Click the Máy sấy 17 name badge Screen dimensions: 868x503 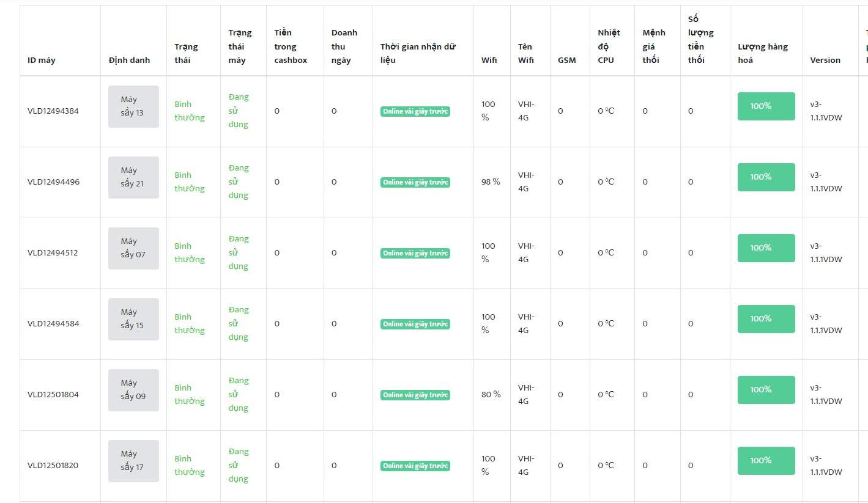tap(133, 461)
